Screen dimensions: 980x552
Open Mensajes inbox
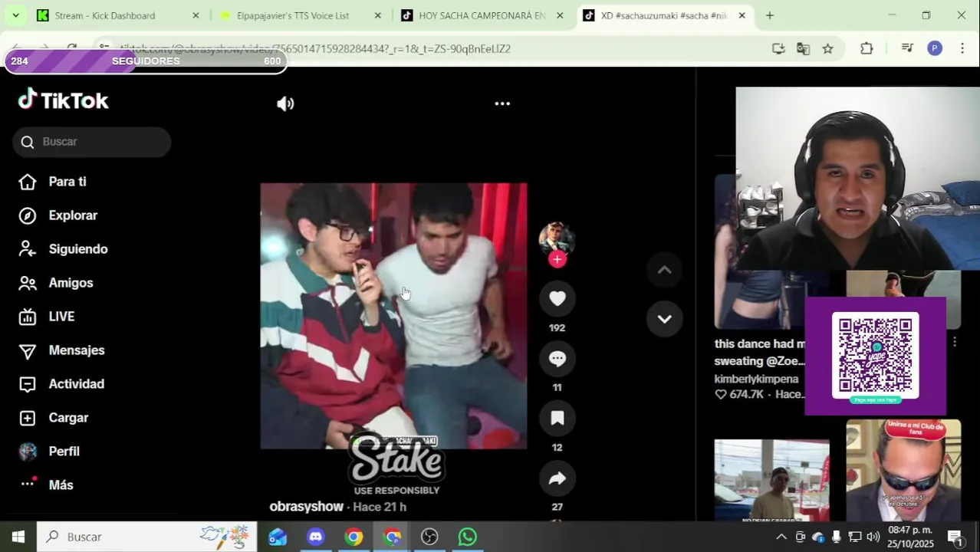click(x=77, y=350)
